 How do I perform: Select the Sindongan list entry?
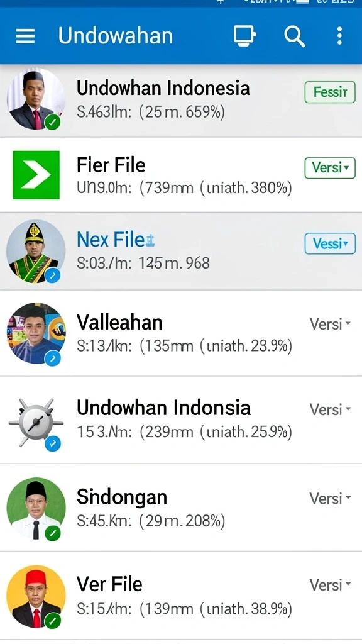pyautogui.click(x=181, y=508)
